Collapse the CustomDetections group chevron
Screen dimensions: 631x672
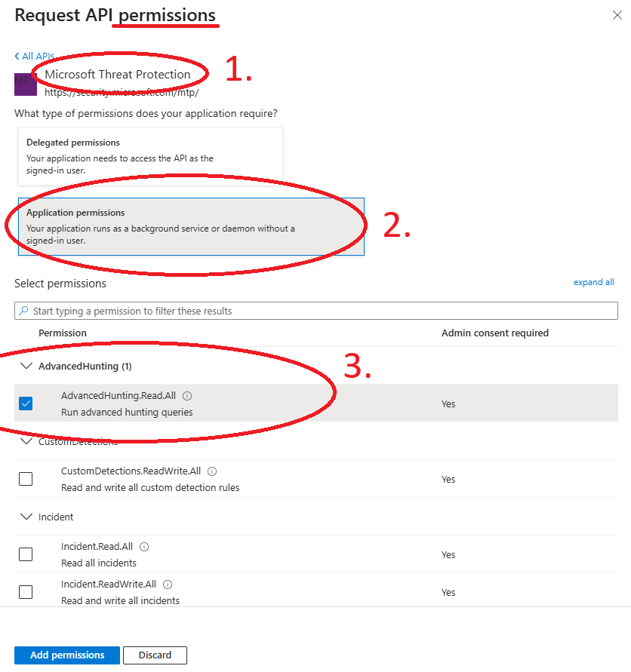[26, 442]
